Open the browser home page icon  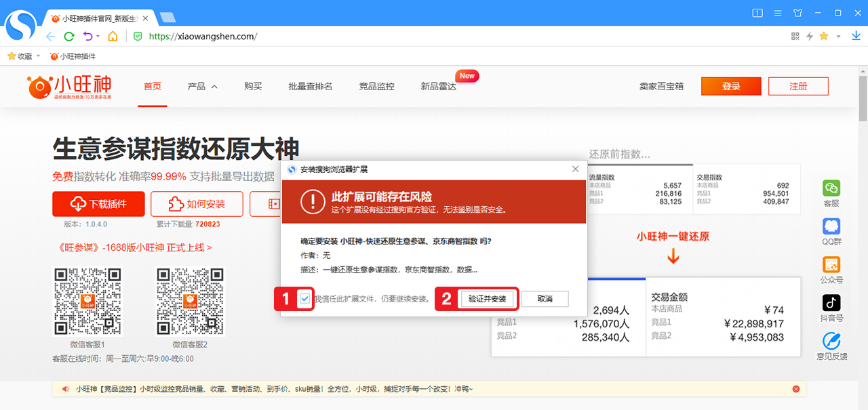113,36
